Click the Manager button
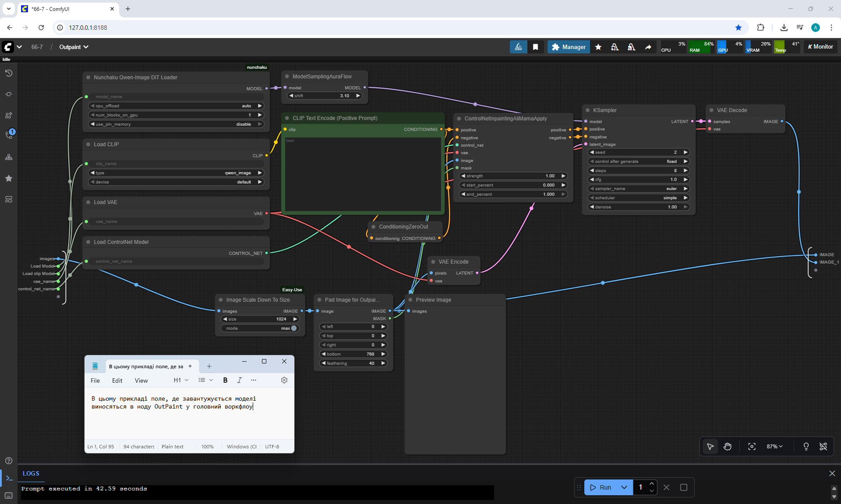The height and width of the screenshot is (504, 841). (x=569, y=47)
